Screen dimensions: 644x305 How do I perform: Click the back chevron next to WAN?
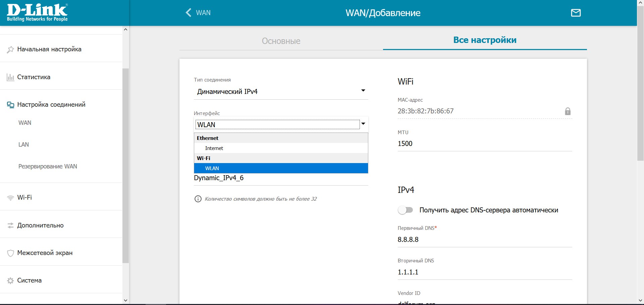point(188,13)
